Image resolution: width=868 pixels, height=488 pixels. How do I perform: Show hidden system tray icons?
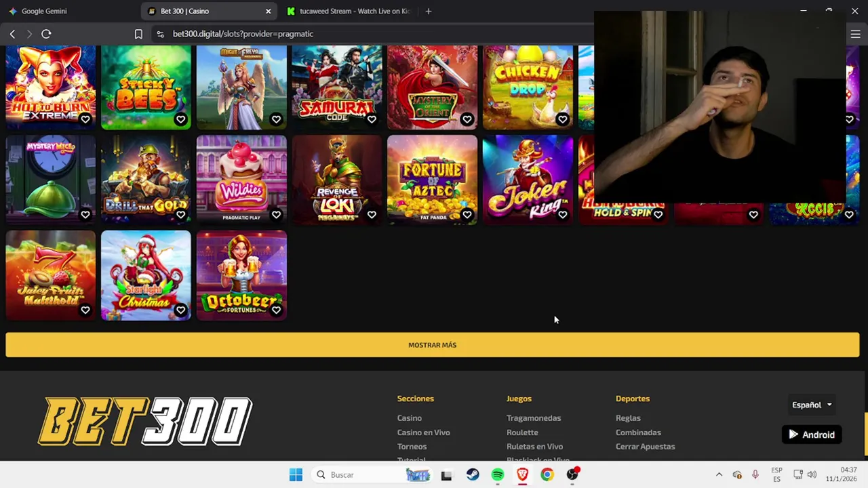[719, 475]
